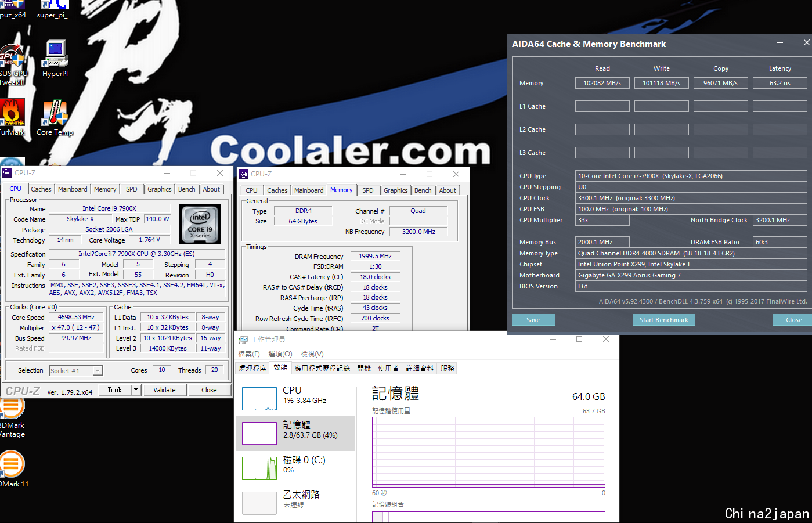The image size is (812, 523).
Task: Click the Memory Read result field
Action: [602, 83]
